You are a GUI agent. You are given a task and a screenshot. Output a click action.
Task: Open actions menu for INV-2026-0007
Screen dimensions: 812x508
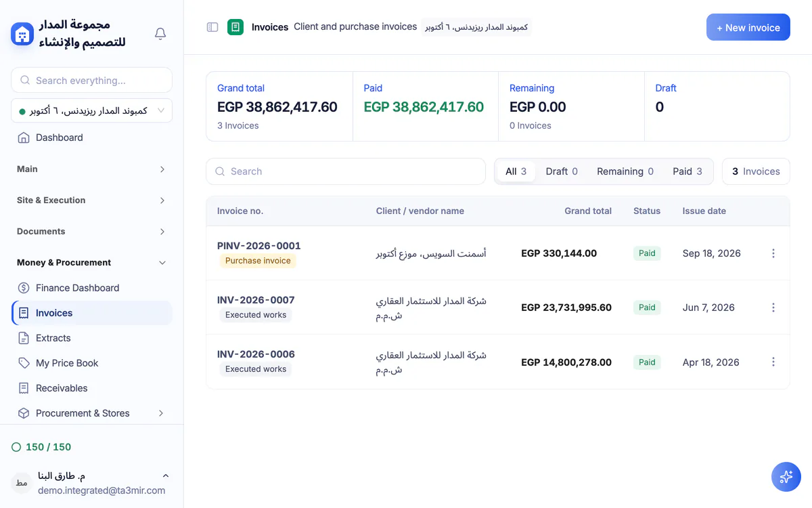pos(773,308)
